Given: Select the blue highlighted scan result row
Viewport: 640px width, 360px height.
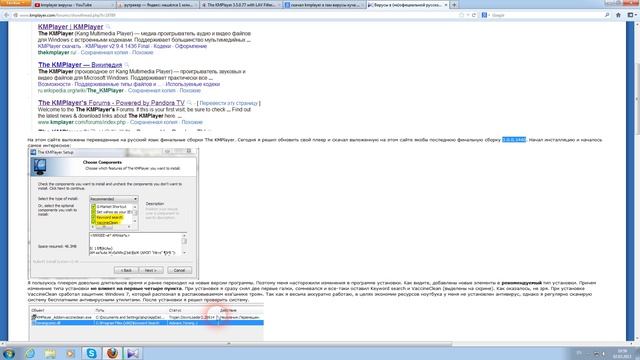Looking at the screenshot, I should (147, 323).
